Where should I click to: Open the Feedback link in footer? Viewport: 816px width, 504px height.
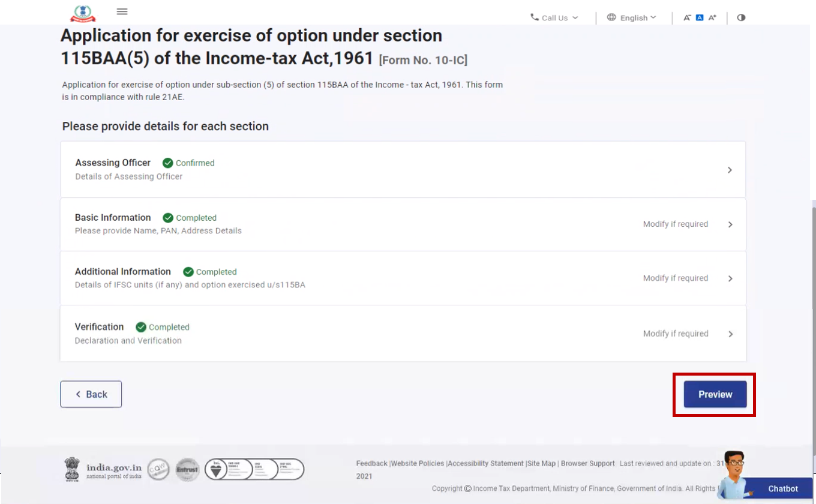point(372,464)
